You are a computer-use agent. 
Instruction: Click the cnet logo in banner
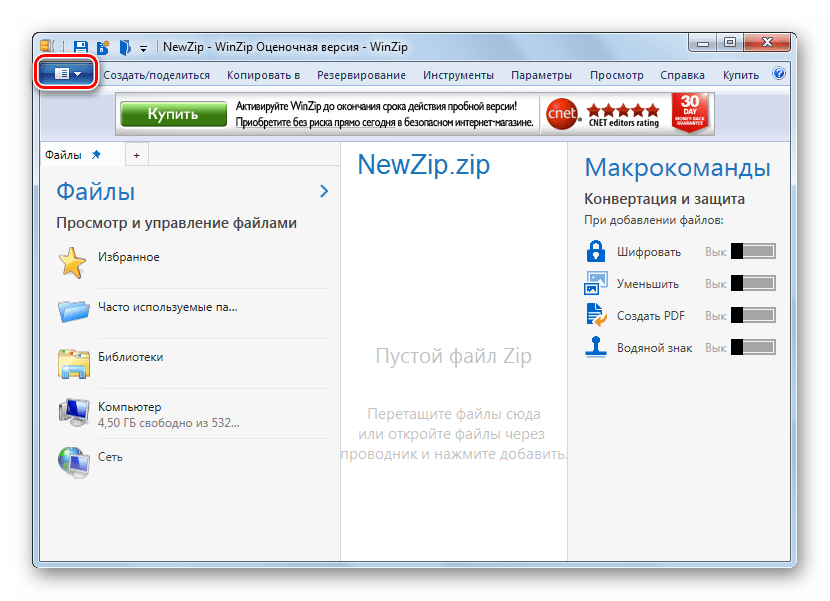[562, 113]
